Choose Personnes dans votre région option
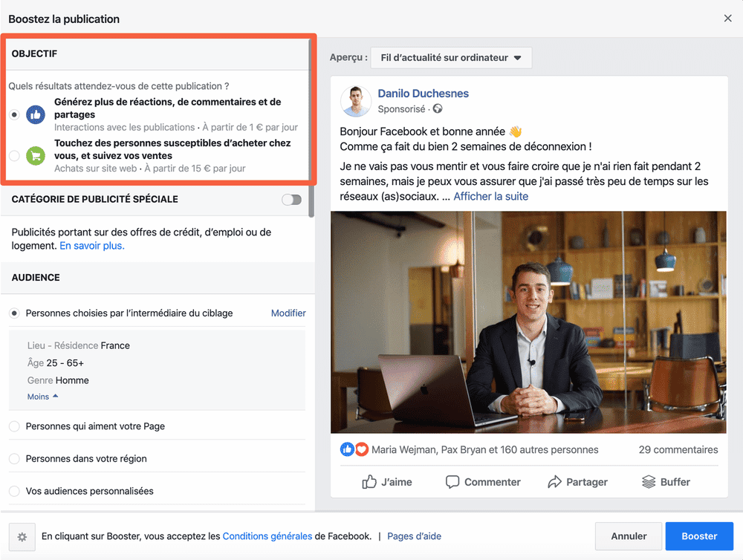 [x=15, y=458]
